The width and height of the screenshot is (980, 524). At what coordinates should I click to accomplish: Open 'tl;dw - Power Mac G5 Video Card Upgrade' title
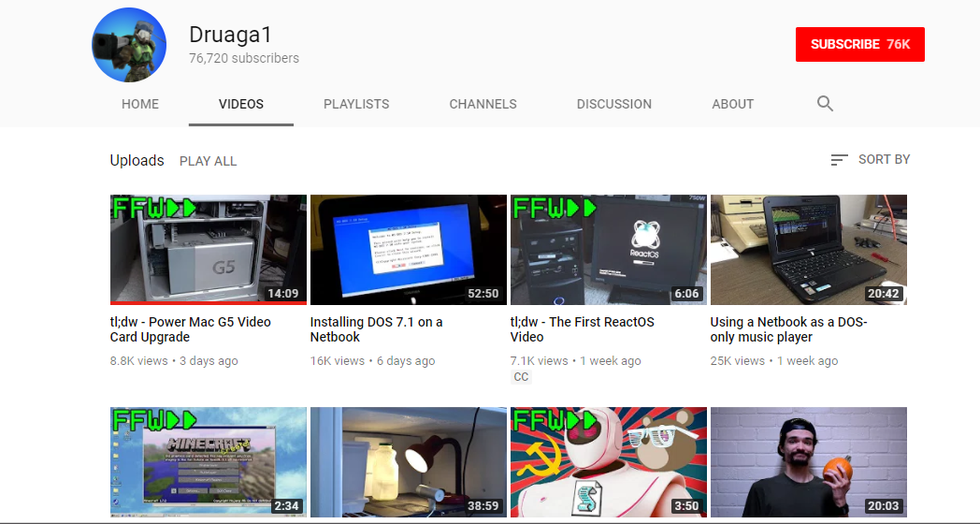pyautogui.click(x=191, y=329)
